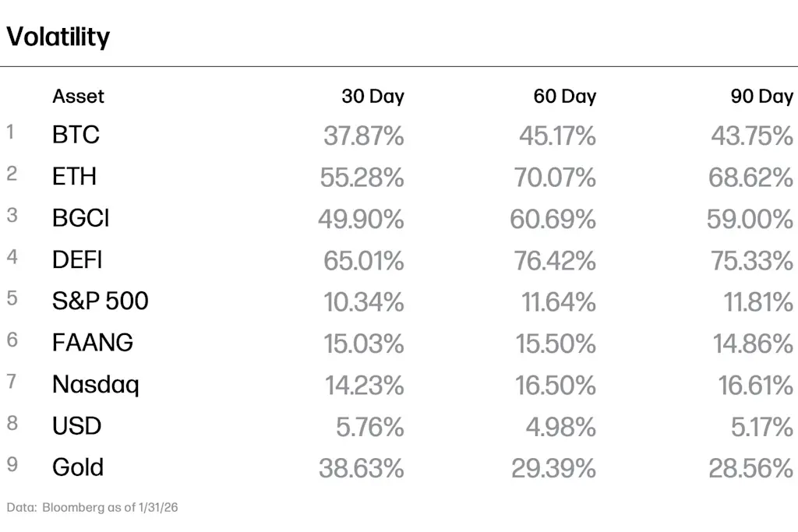Select Gold 30 Day value 38.63%

pos(362,468)
